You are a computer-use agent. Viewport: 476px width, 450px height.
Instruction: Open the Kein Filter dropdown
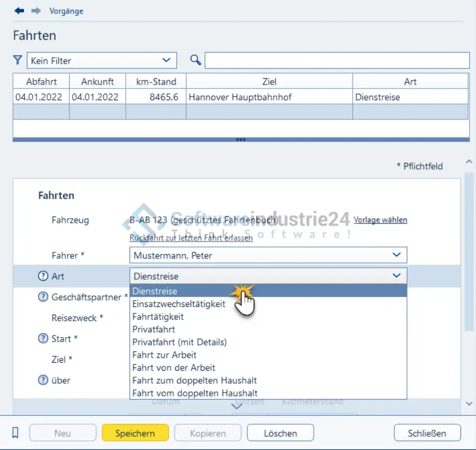click(x=102, y=61)
